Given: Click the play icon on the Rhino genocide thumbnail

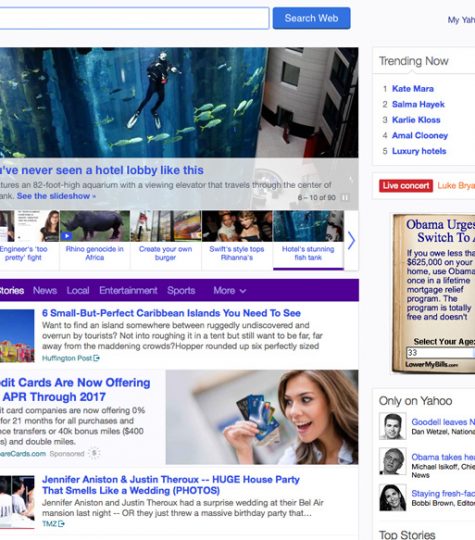Looking at the screenshot, I should tap(67, 236).
